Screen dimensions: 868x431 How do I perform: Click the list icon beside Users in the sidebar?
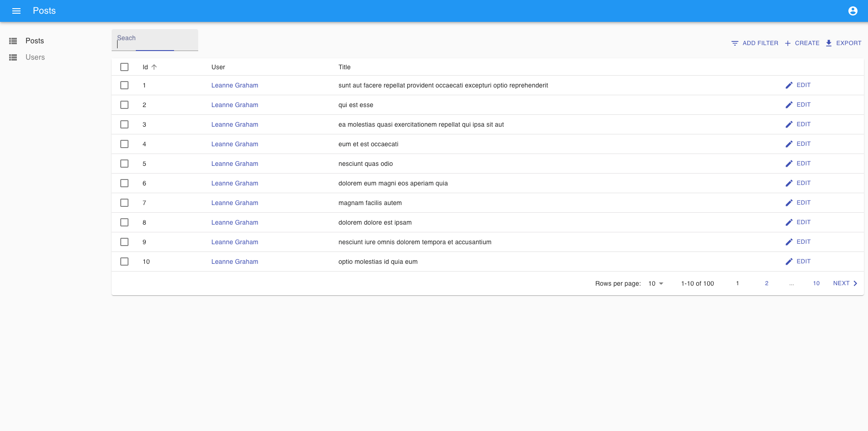pos(13,57)
